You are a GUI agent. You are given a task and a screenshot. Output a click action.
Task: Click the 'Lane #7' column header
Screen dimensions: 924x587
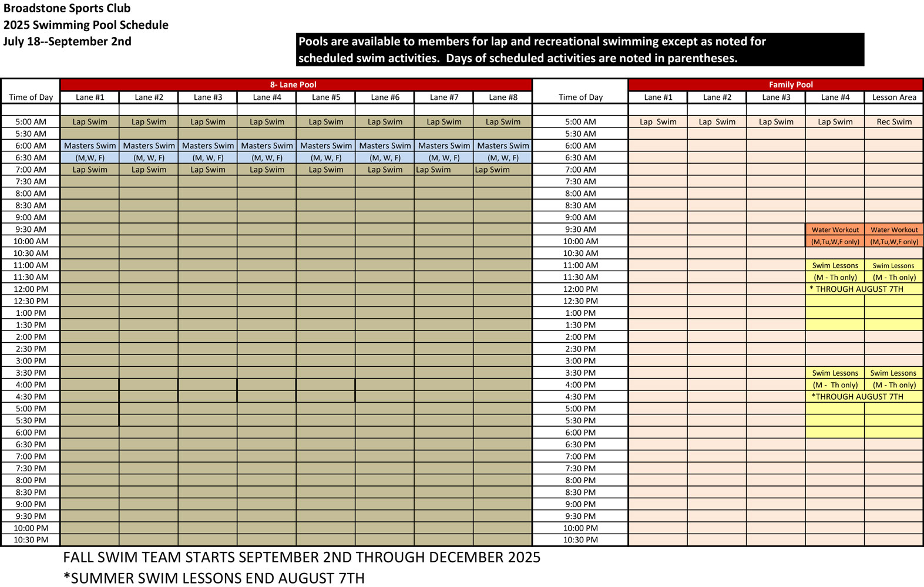(444, 97)
